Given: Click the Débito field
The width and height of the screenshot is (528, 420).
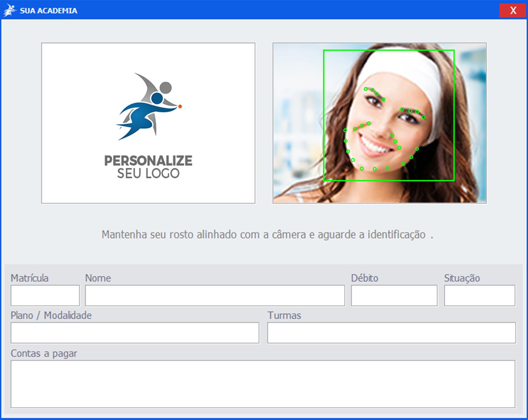Looking at the screenshot, I should pos(394,295).
